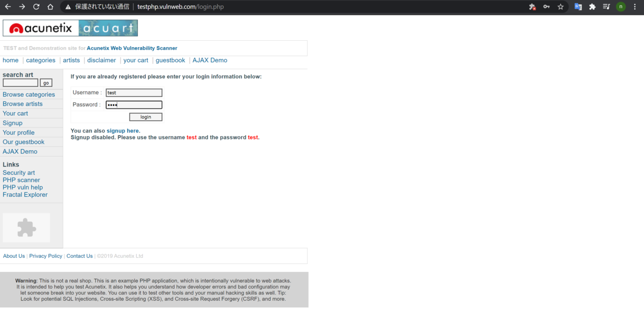Open Browse categories in the sidebar
Image resolution: width=644 pixels, height=311 pixels.
point(28,94)
